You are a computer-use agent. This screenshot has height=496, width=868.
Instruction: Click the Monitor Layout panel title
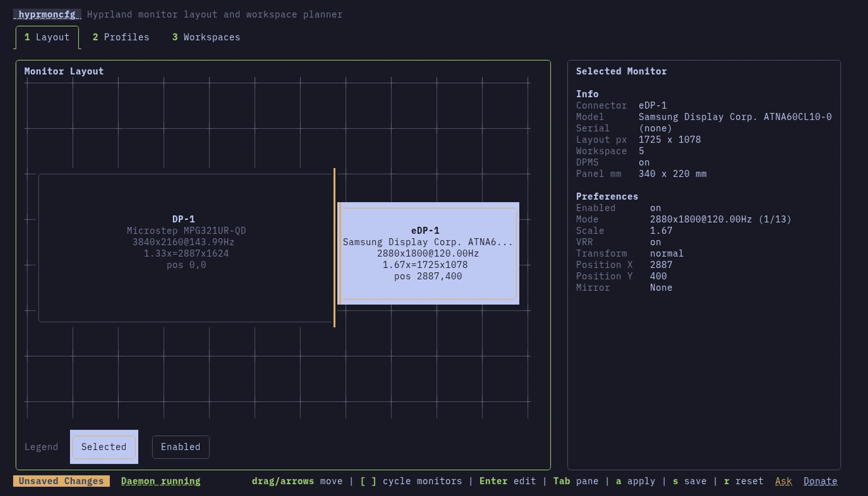64,71
